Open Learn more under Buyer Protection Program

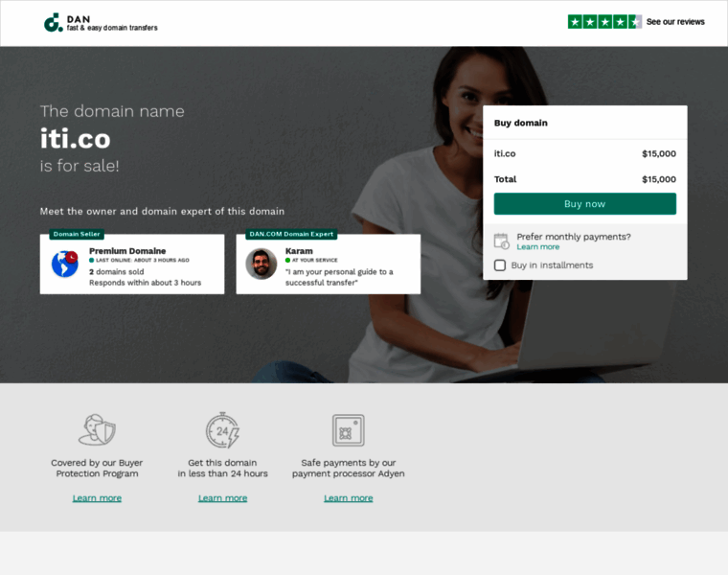pos(97,498)
